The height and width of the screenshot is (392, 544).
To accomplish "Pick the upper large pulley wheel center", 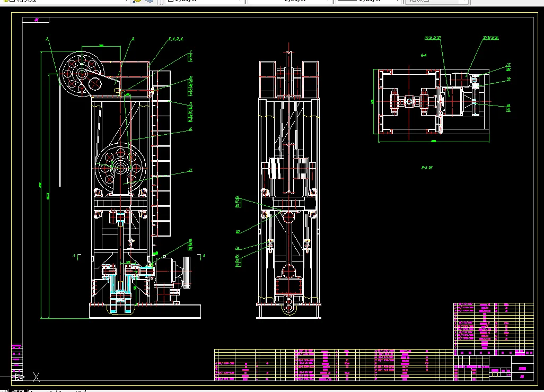I will pyautogui.click(x=82, y=74).
